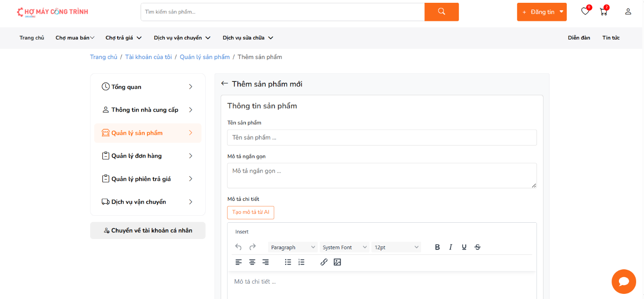Toggle italic formatting in editor
The height and width of the screenshot is (299, 644).
tap(450, 247)
